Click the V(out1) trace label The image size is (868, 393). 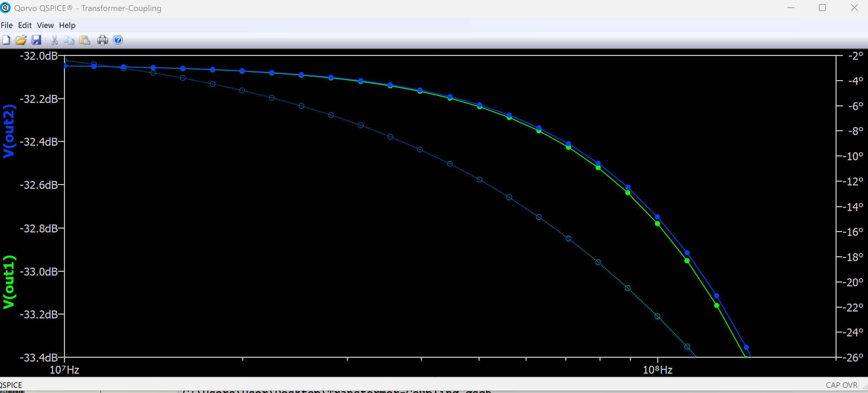coord(9,282)
